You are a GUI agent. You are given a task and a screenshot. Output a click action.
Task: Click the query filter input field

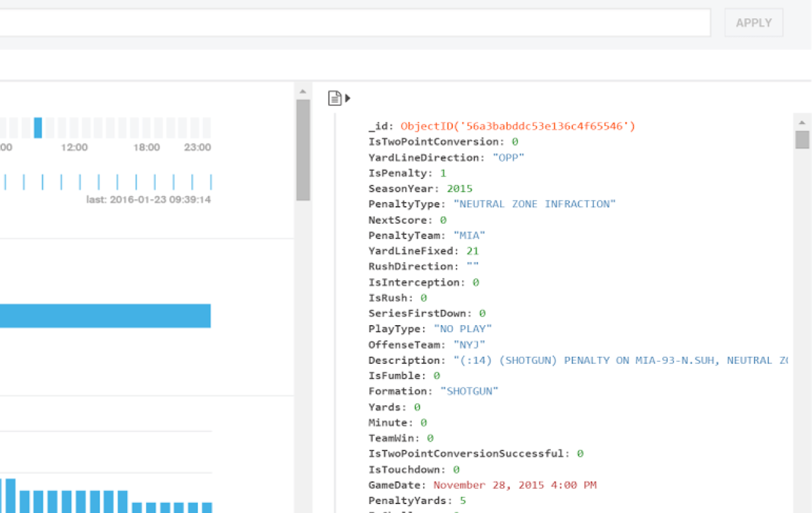click(355, 23)
